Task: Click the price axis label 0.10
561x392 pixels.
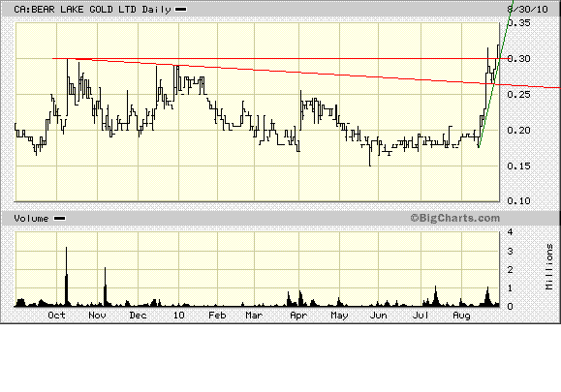Action: [518, 200]
